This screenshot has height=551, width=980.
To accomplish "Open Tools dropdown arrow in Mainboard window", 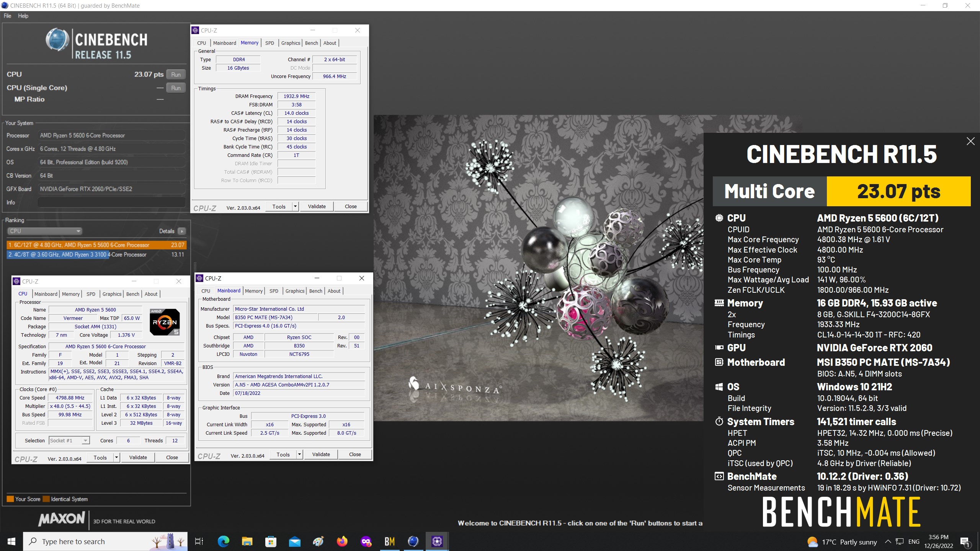I will point(299,455).
